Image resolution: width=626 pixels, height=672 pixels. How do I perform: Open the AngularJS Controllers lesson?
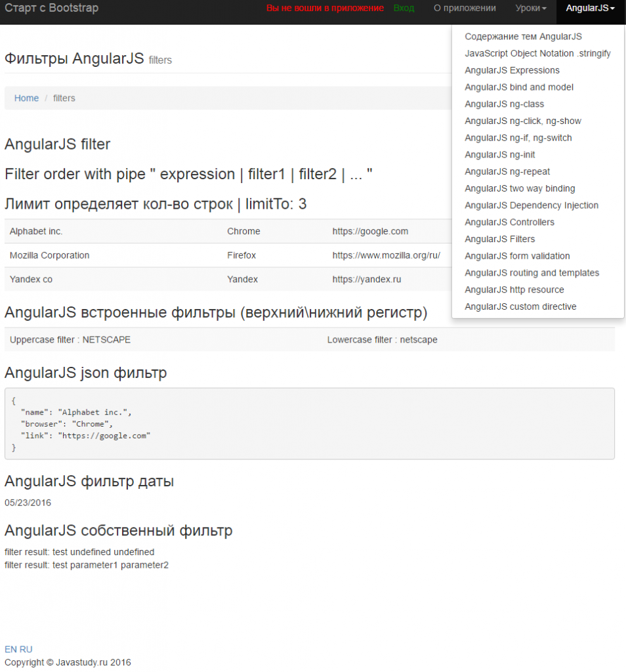[x=509, y=222]
